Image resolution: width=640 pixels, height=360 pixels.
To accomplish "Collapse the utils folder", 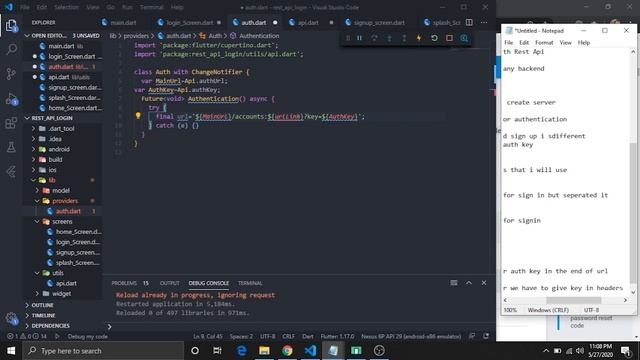I will (x=37, y=273).
